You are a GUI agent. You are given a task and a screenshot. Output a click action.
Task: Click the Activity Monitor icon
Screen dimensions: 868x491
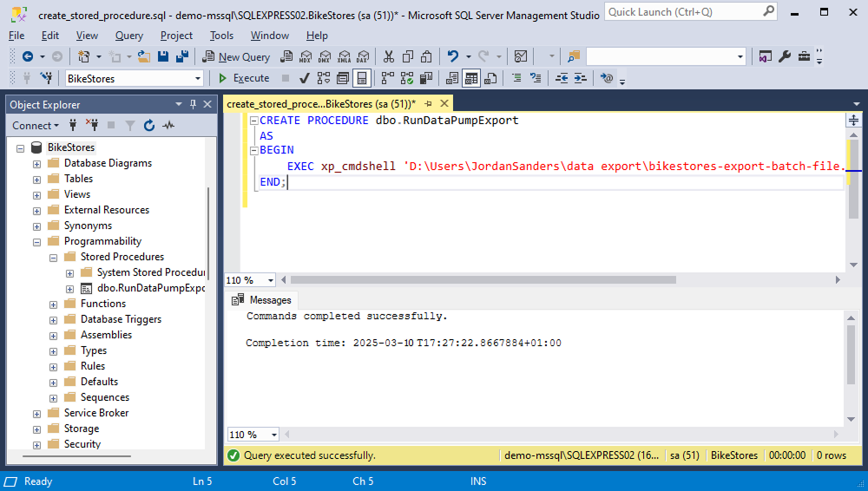point(520,56)
